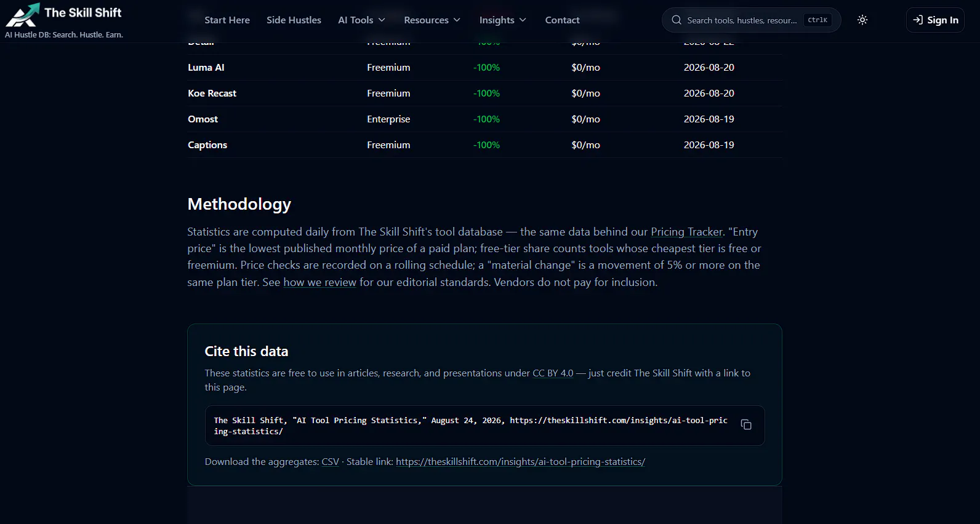Screen dimensions: 980x524
Task: Click the Sign In button
Action: pyautogui.click(x=935, y=20)
